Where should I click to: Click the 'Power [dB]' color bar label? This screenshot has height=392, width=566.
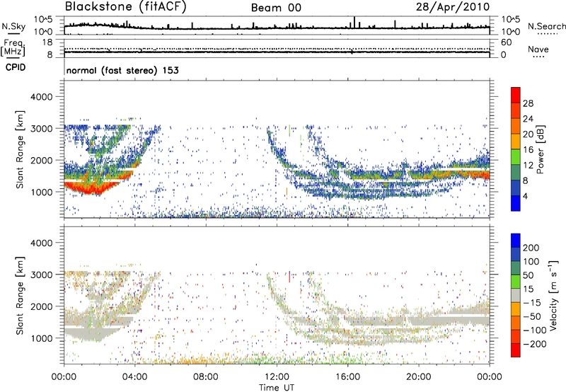(x=540, y=149)
